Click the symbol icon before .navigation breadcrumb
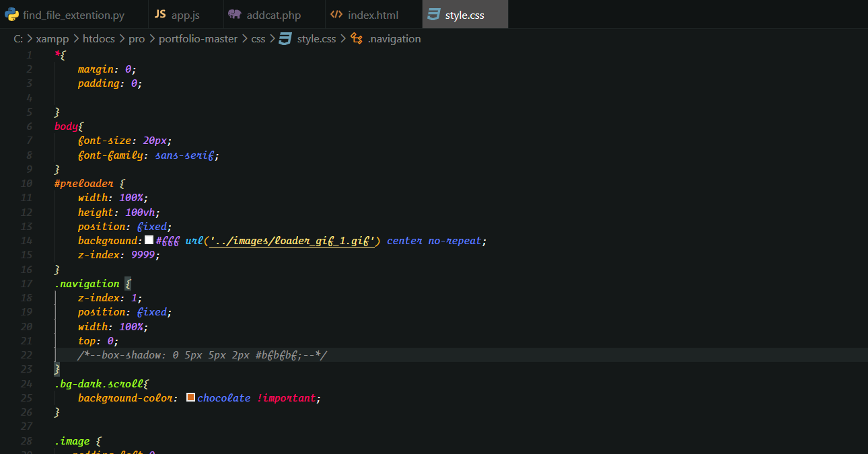The image size is (868, 454). (357, 39)
